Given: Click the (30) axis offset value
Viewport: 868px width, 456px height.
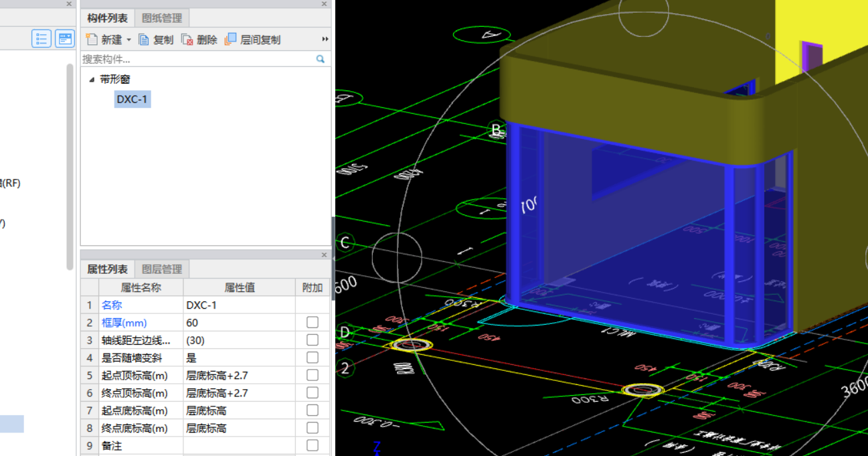Looking at the screenshot, I should point(239,340).
